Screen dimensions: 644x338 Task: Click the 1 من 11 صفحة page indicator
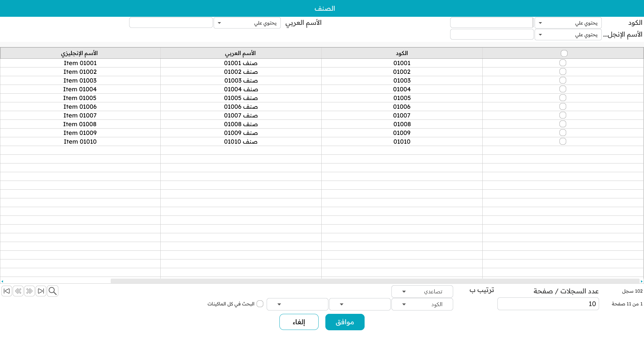[627, 304]
